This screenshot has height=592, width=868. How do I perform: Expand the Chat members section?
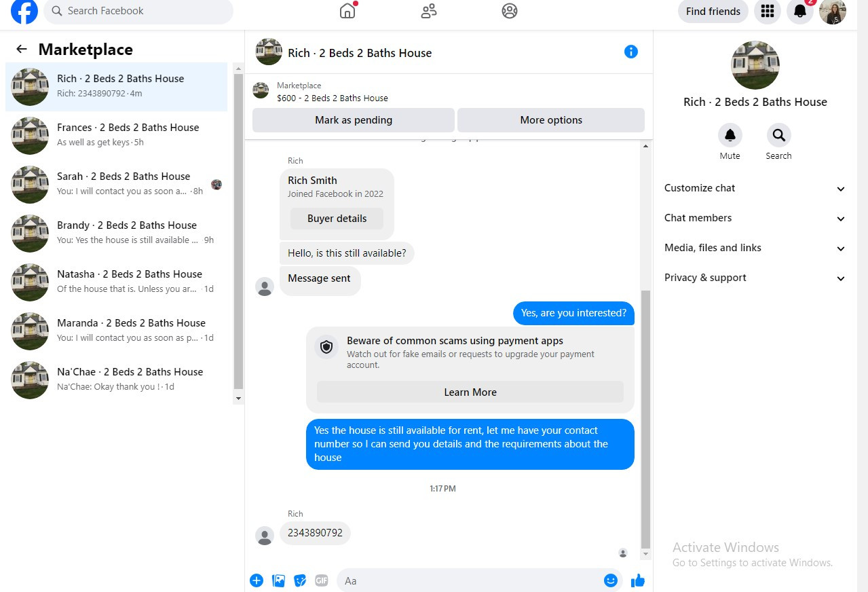click(x=755, y=218)
